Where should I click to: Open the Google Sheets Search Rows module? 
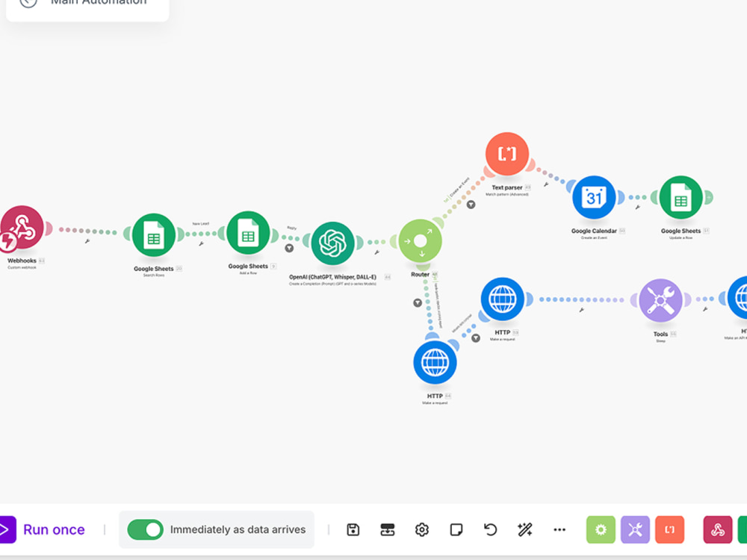click(154, 235)
